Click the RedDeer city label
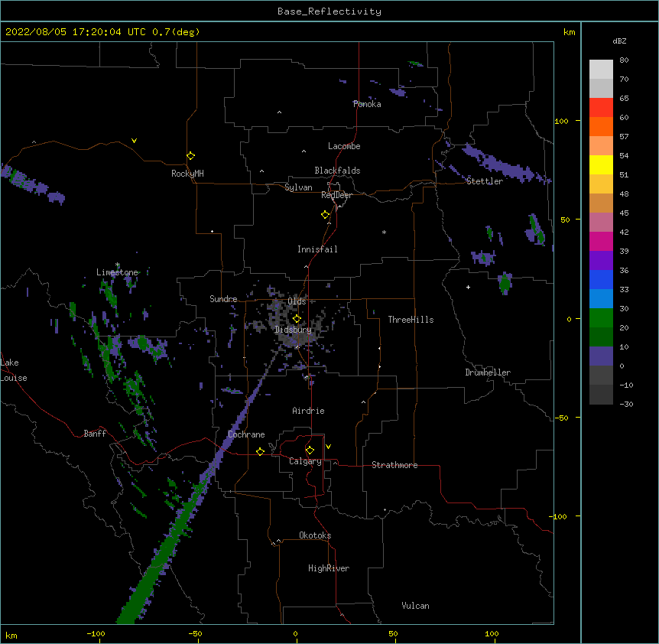 (x=336, y=195)
